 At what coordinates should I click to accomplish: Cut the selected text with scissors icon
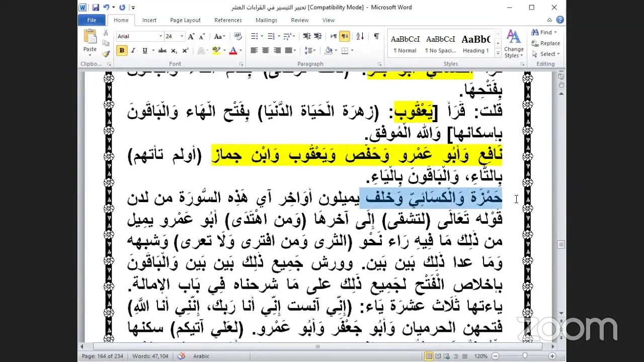point(106,32)
